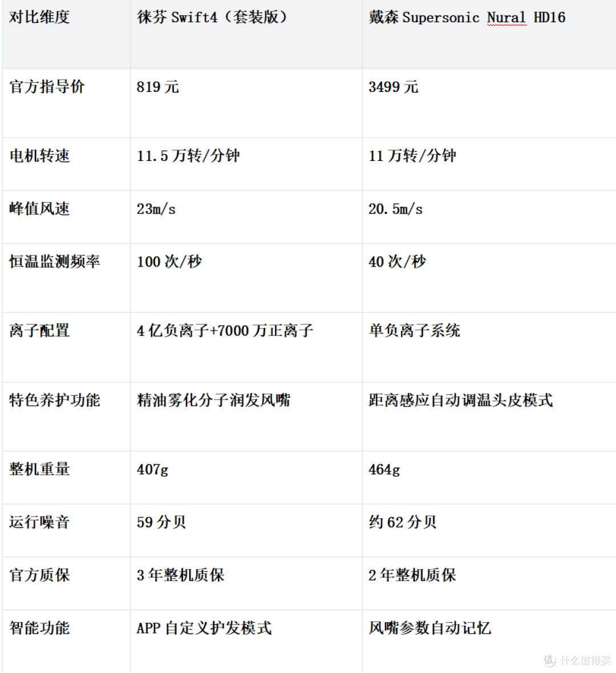
Task: Click the row label '恒温监测频率'
Action: 55,261
